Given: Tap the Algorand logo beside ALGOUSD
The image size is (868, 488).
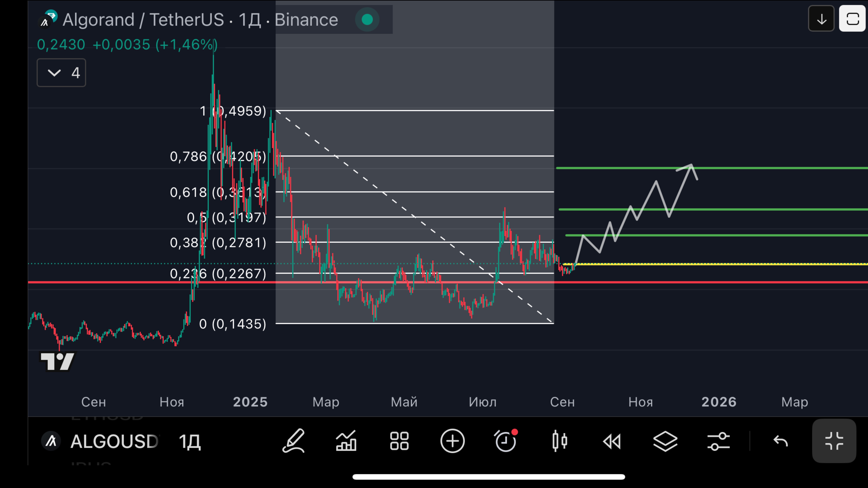Looking at the screenshot, I should coord(51,441).
